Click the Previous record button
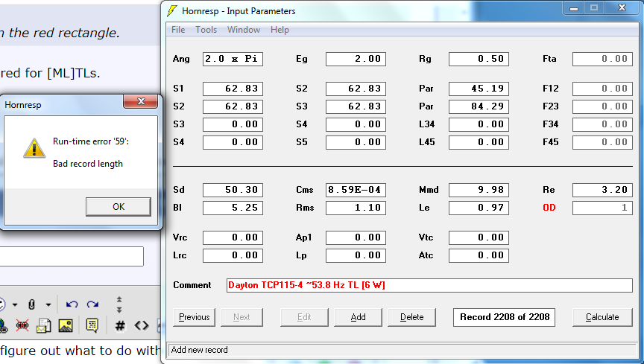The height and width of the screenshot is (364, 644). tap(195, 317)
